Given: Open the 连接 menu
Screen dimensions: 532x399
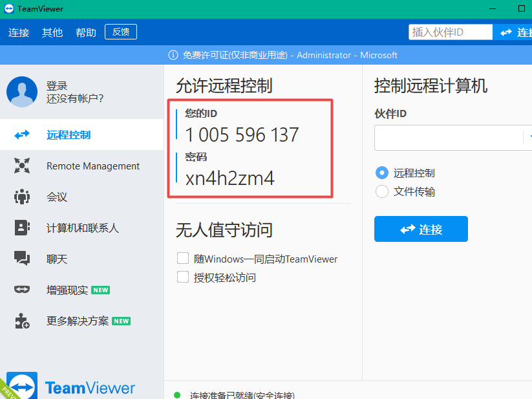Looking at the screenshot, I should tap(19, 32).
